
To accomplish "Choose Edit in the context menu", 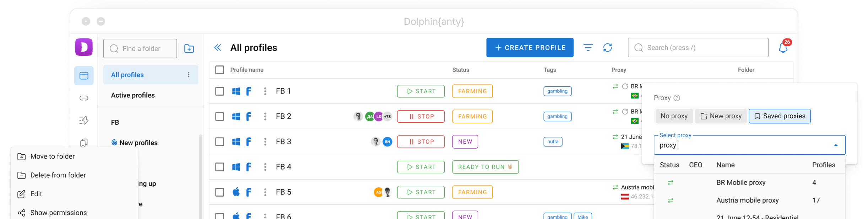I will point(75,194).
